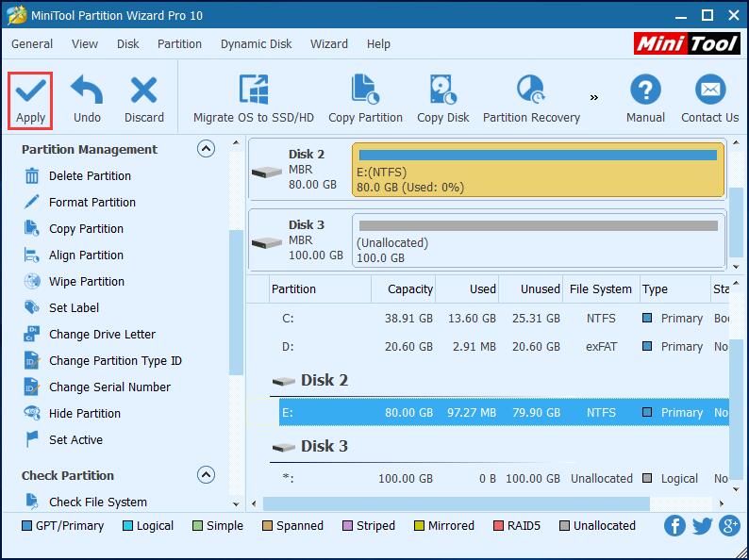Viewport: 749px width, 560px height.
Task: Start Partition Recovery
Action: click(x=531, y=101)
